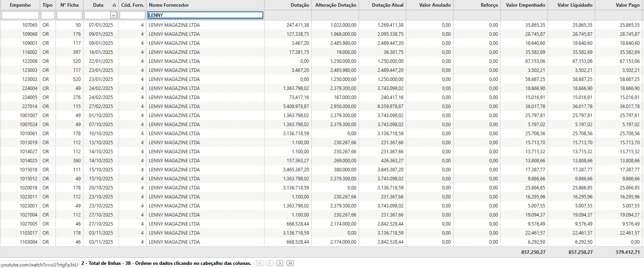Go to the next page of results

(280, 263)
